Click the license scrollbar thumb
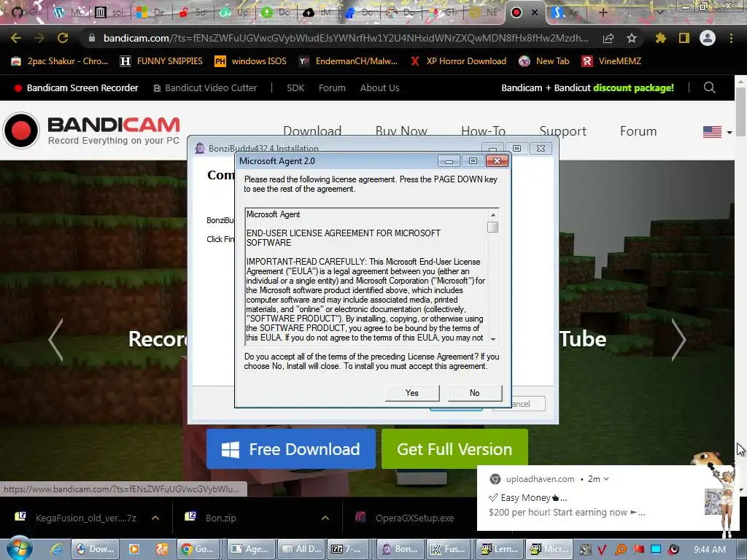The width and height of the screenshot is (747, 560). tap(493, 227)
